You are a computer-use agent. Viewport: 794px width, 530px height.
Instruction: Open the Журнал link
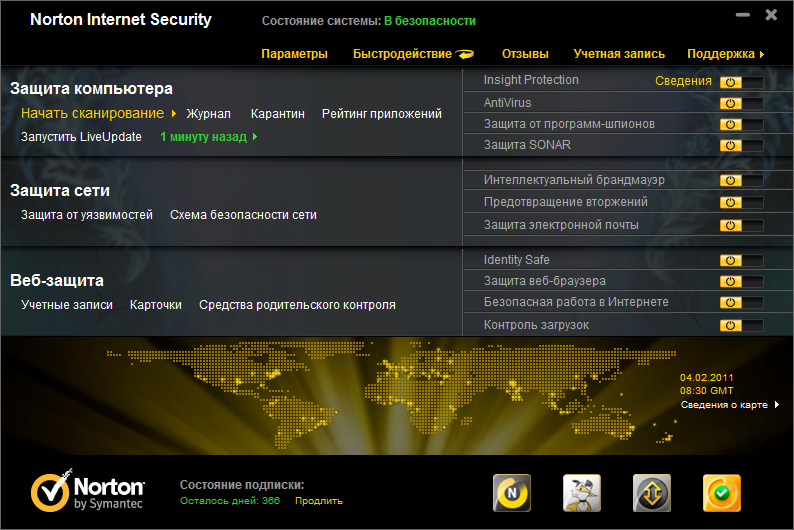[209, 114]
